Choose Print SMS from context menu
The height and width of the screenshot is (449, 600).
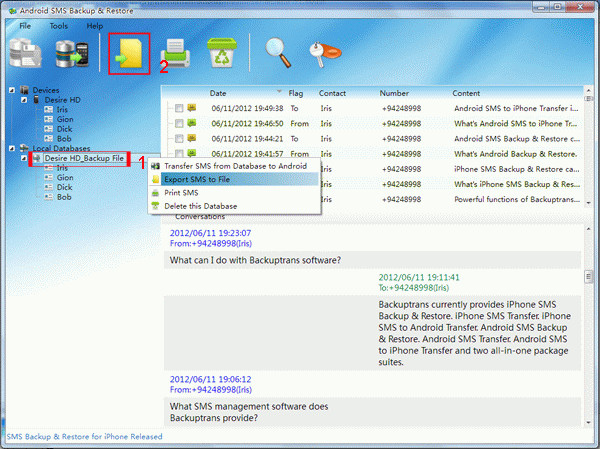click(x=234, y=193)
